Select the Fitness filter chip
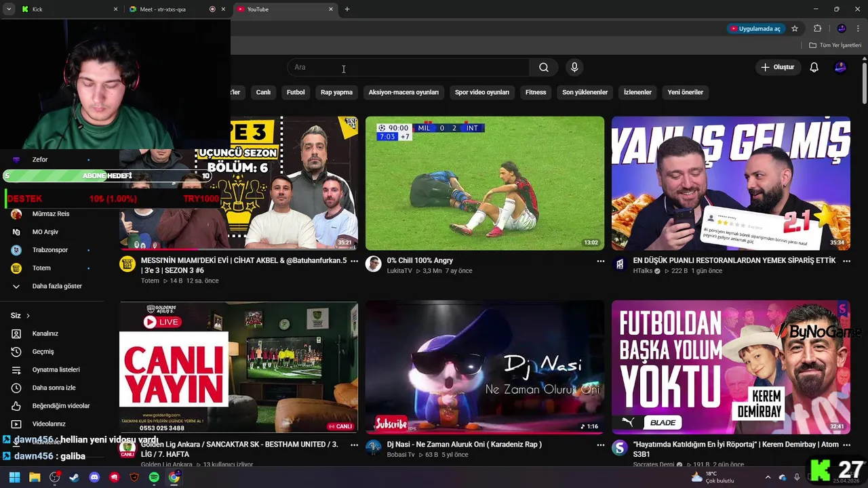This screenshot has height=488, width=868. click(536, 92)
